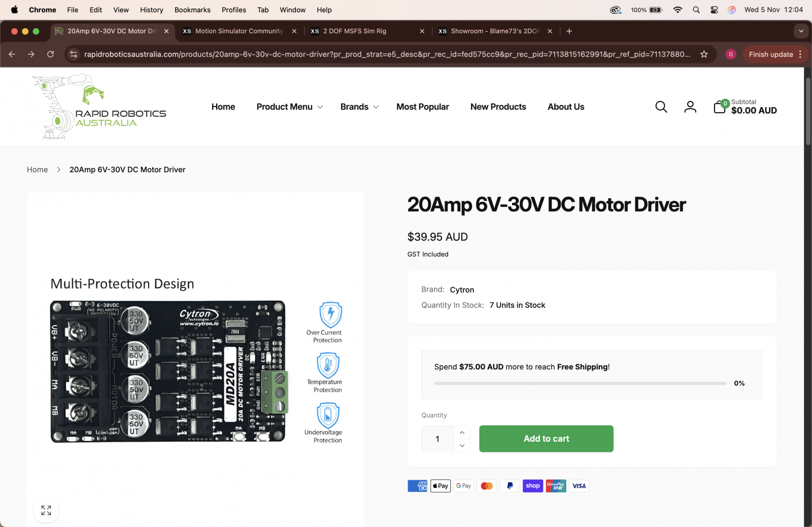This screenshot has height=527, width=812.
Task: Open the Bookmarks menu in menu bar
Action: coord(192,10)
